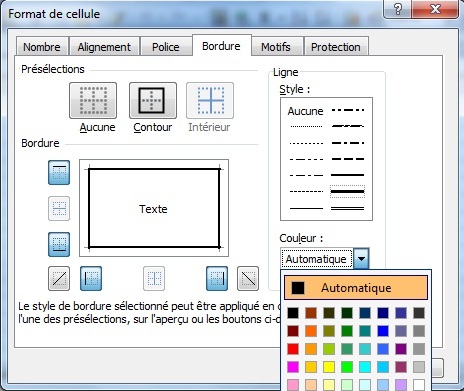Choose the thick solid line style
This screenshot has height=391, width=464.
point(347,192)
